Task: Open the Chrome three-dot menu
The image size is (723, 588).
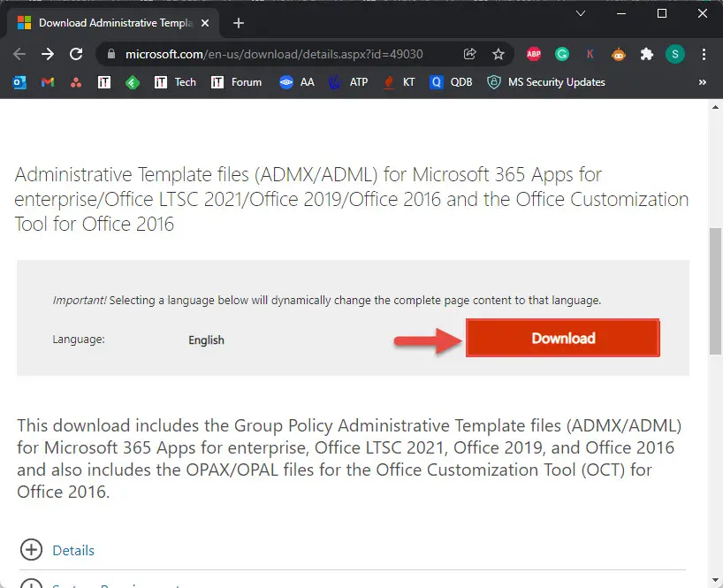Action: coord(704,54)
